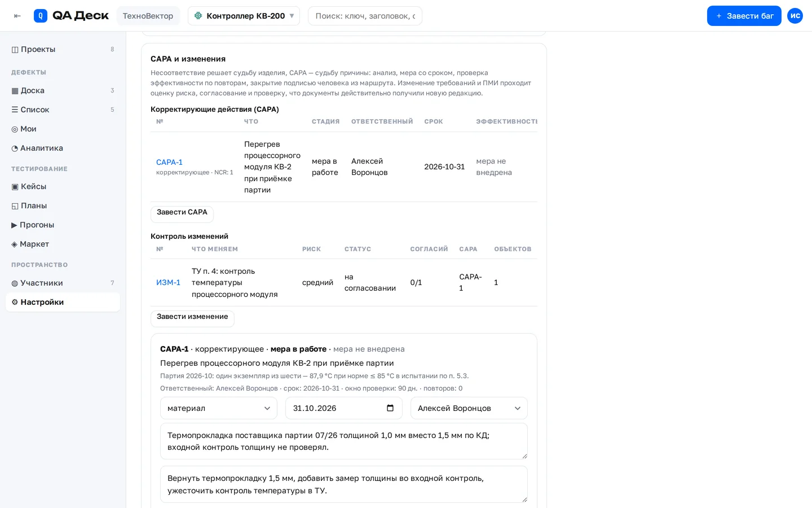
Task: Open Кейсы under Тестирование
Action: point(63,186)
